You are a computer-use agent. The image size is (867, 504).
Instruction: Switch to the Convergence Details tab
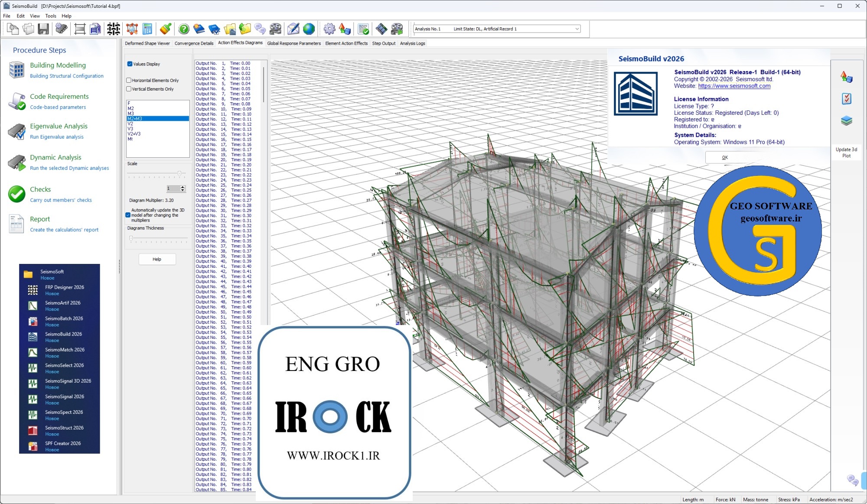coord(194,43)
